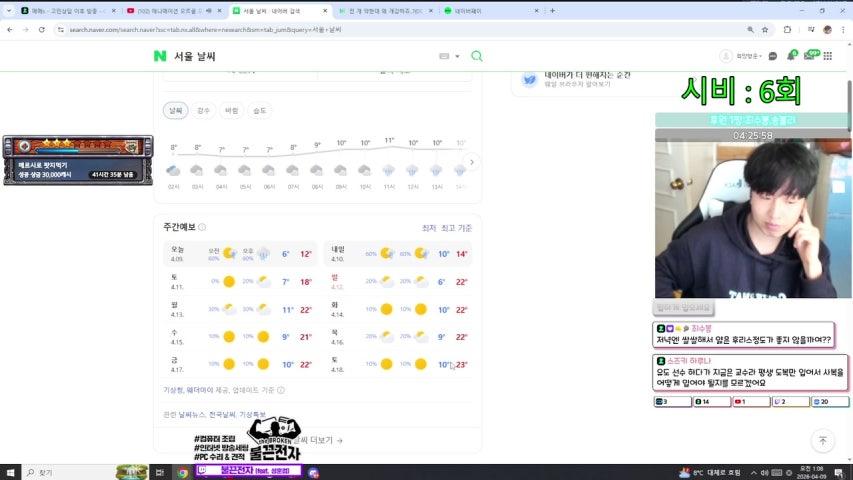This screenshot has height=480, width=853.
Task: Select the 바람 hourly forecast tab
Action: click(232, 110)
